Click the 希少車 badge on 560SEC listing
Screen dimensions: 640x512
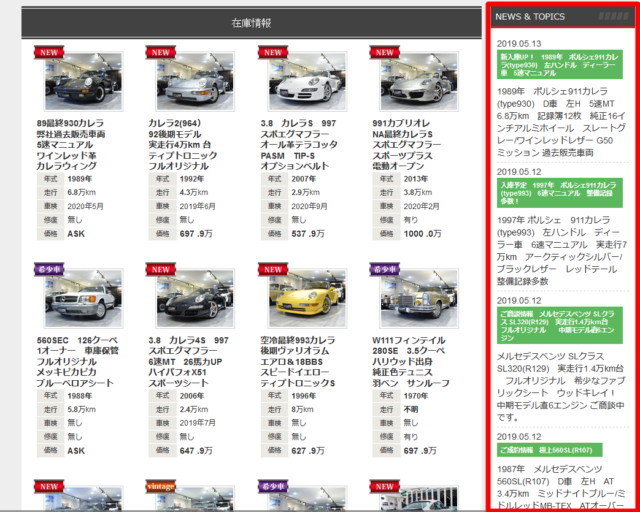pyautogui.click(x=49, y=269)
